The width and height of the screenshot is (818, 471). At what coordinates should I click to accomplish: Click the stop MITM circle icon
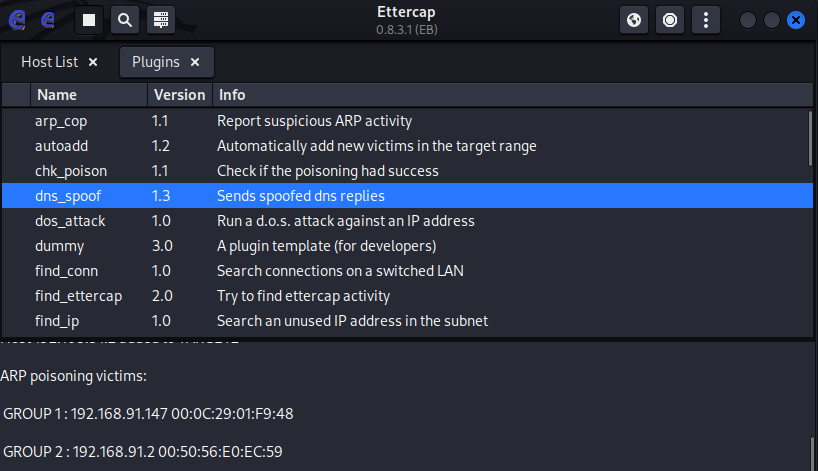coord(670,19)
